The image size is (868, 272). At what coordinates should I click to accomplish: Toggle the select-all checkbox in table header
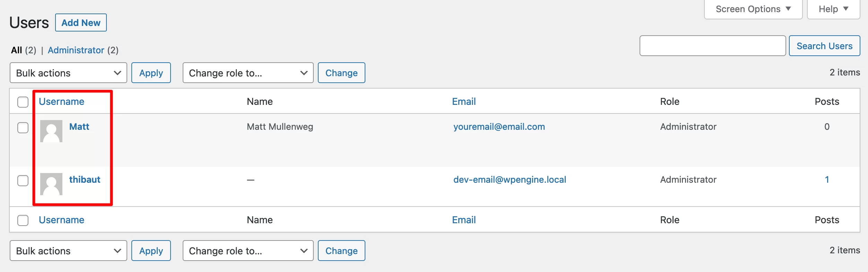[23, 102]
